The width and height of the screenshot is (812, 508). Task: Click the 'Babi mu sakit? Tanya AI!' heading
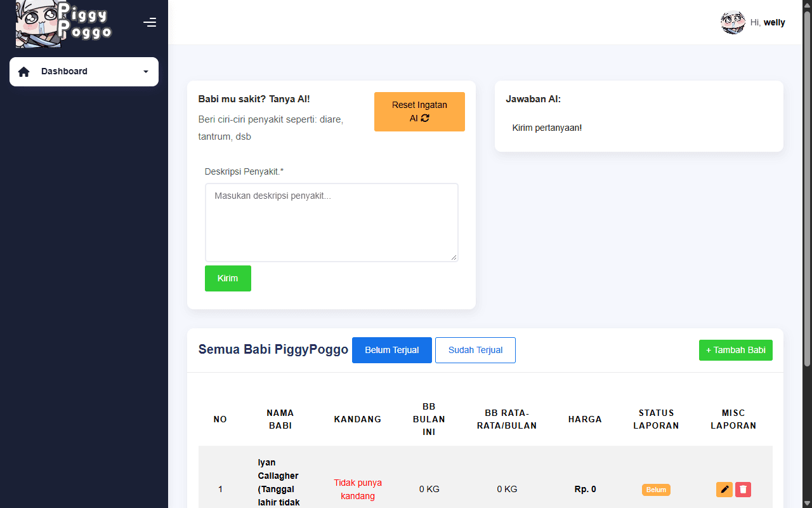(254, 99)
